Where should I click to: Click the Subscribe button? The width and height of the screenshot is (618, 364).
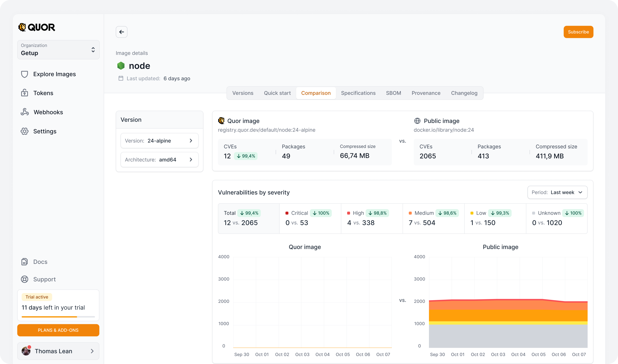pyautogui.click(x=578, y=32)
